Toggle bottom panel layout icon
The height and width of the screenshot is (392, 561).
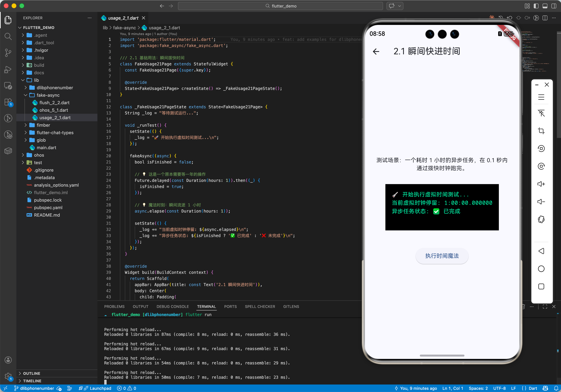click(x=545, y=6)
